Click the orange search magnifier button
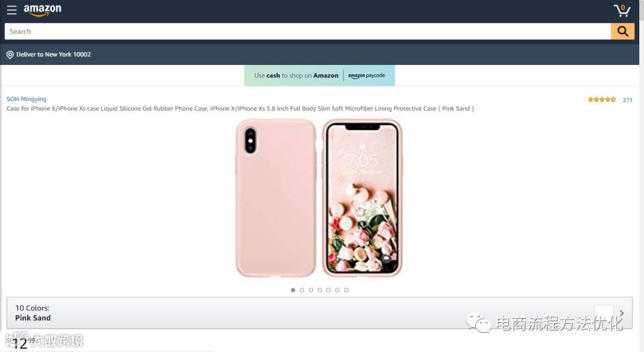The height and width of the screenshot is (352, 644). click(x=623, y=32)
